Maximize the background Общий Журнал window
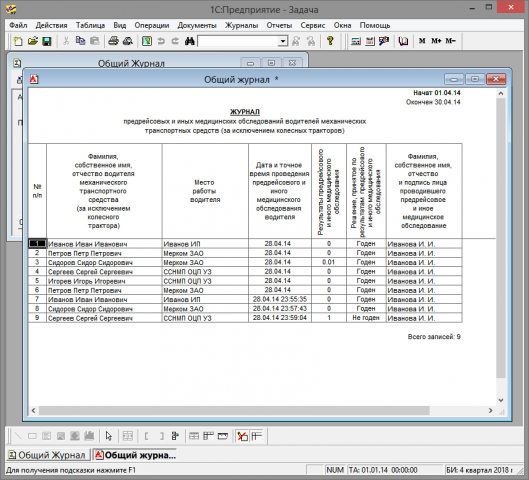The width and height of the screenshot is (529, 480). [271, 63]
